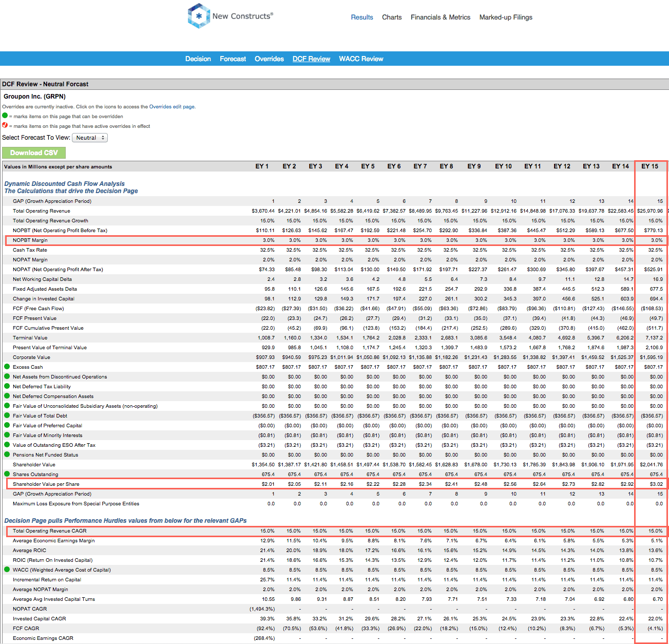Click the $2.01 EY 1 shareholder value cell
The image size is (669, 644).
(268, 484)
